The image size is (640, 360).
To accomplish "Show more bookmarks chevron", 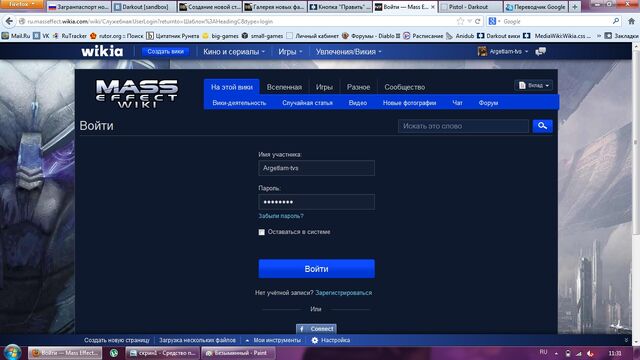I will point(599,36).
